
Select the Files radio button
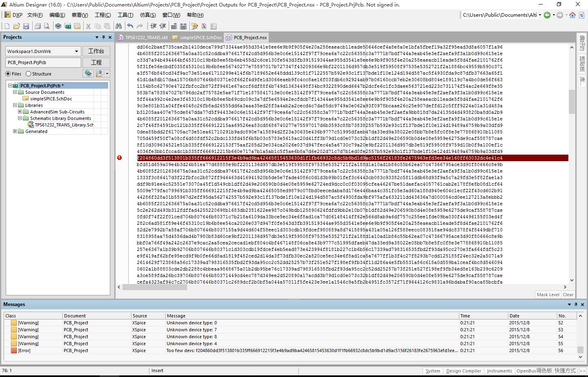tap(8, 74)
